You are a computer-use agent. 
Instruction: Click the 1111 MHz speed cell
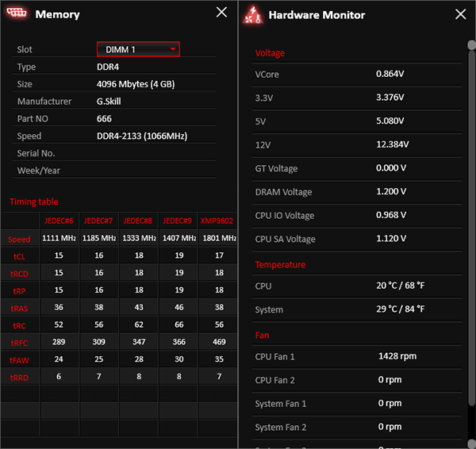(x=59, y=238)
